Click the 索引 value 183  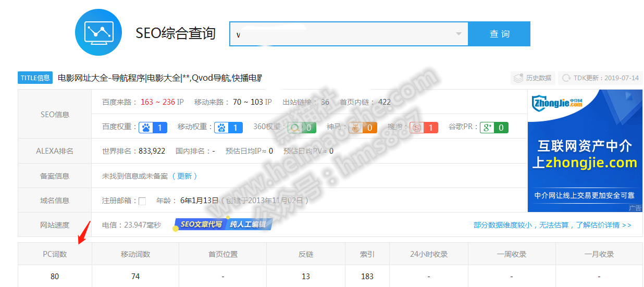click(x=367, y=277)
